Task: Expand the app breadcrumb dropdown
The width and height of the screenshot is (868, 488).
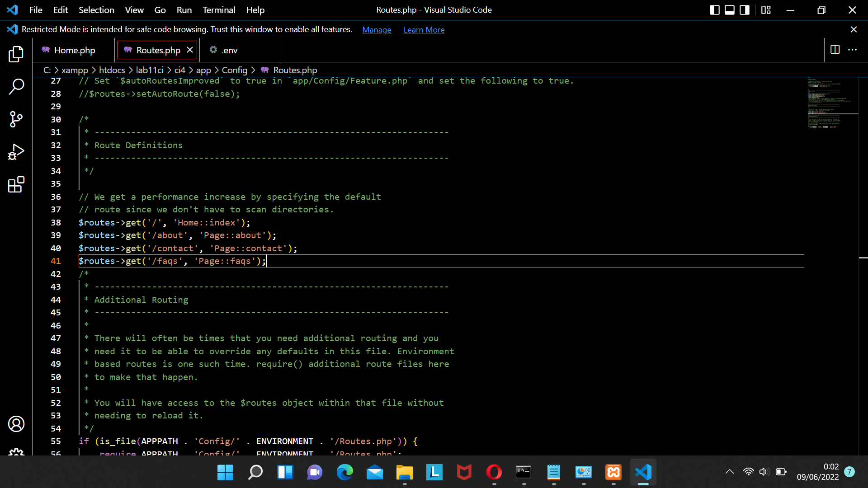Action: tap(203, 70)
